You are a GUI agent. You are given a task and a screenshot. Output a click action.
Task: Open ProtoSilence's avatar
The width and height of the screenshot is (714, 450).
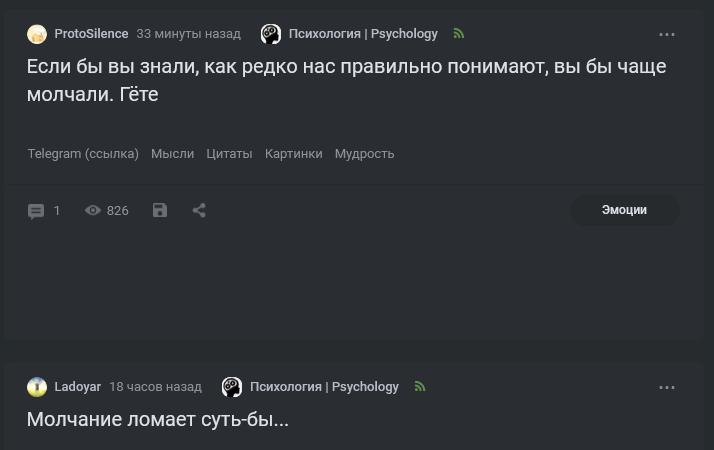[37, 34]
